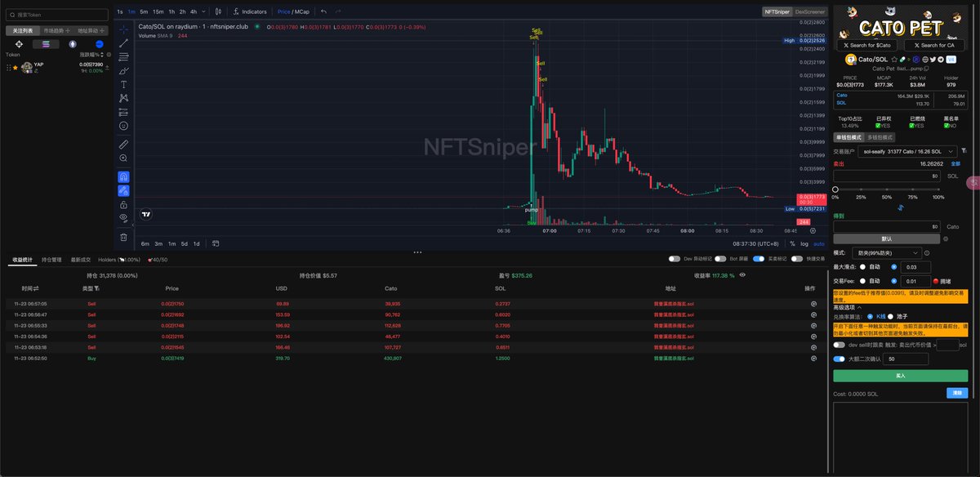Open the Indicators panel
The height and width of the screenshot is (477, 980).
click(249, 12)
